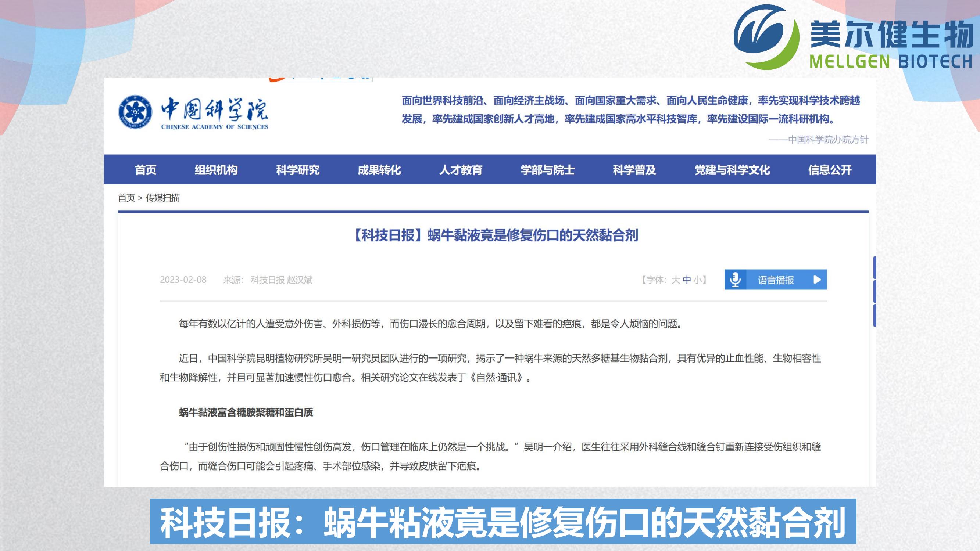
Task: Open the 党建与科学文化 navigation menu item
Action: pyautogui.click(x=732, y=170)
